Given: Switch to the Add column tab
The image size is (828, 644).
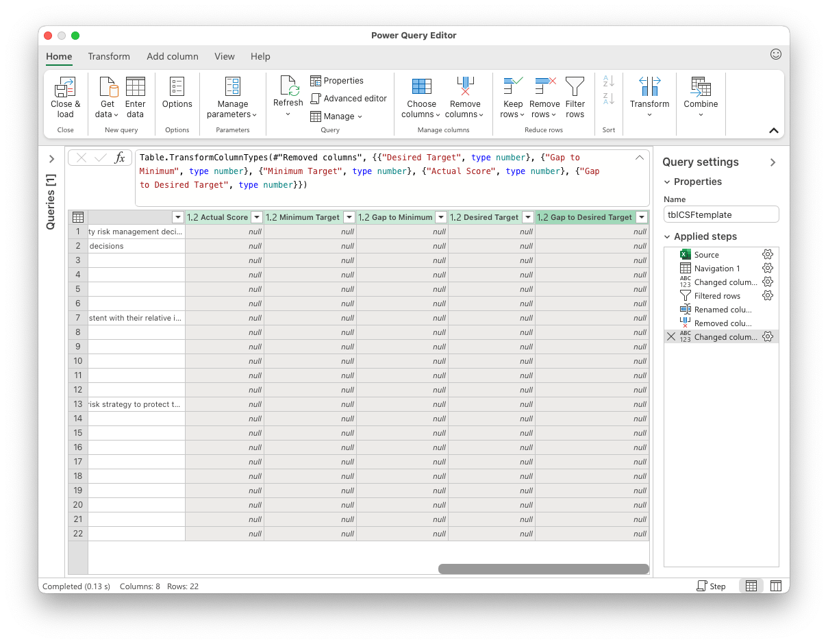Looking at the screenshot, I should tap(173, 56).
